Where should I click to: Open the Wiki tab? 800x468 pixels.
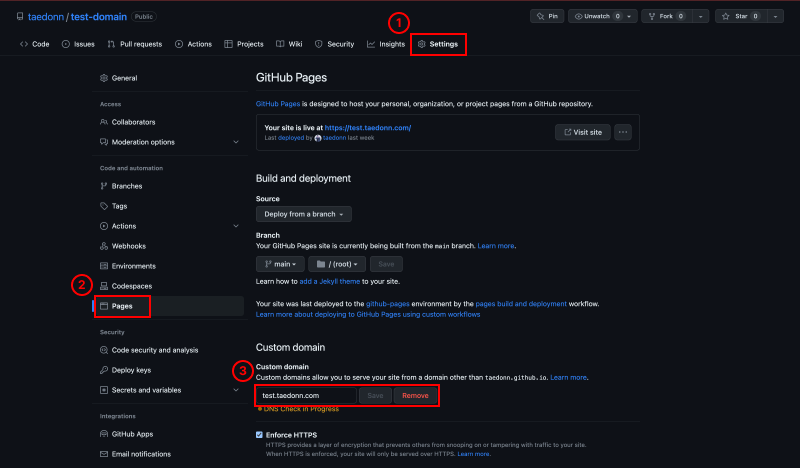[289, 44]
